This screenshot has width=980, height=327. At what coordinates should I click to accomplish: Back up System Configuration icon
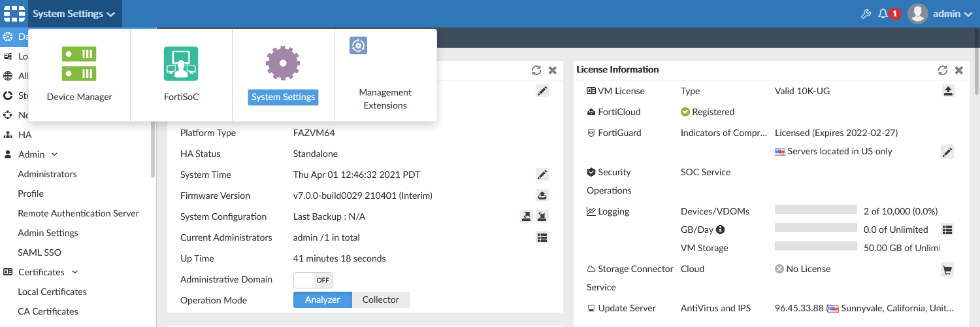point(527,216)
